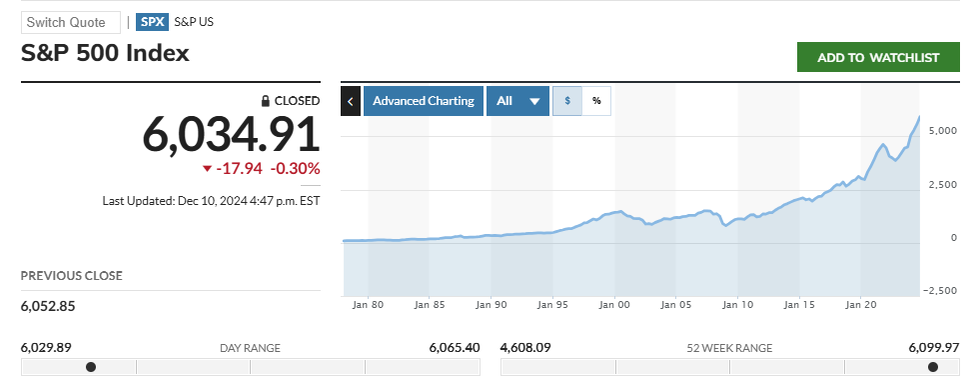The height and width of the screenshot is (385, 980).
Task: Click the 2,500 y-axis label
Action: point(943,185)
